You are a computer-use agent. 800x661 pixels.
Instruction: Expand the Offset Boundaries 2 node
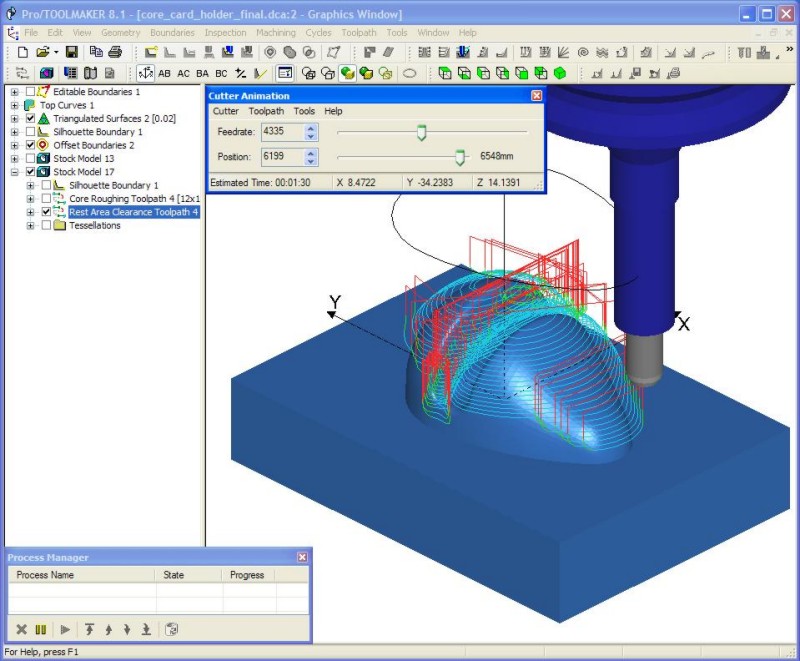[x=15, y=145]
